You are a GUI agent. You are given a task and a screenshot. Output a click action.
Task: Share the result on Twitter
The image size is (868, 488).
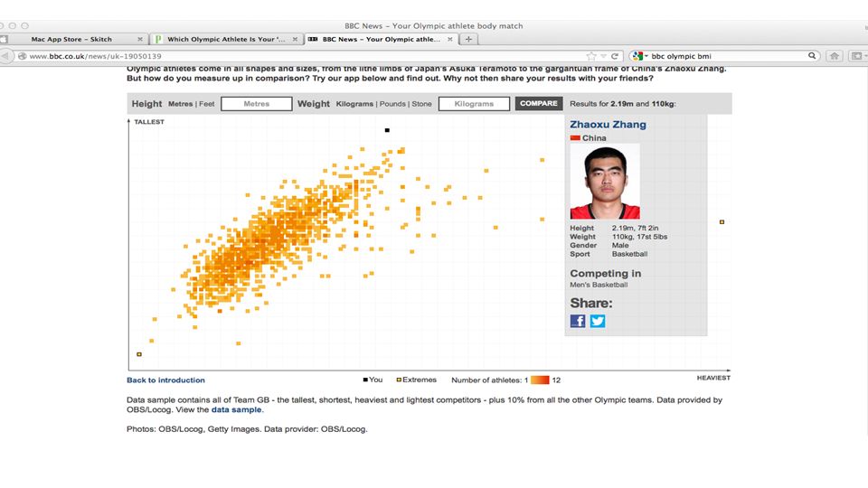[598, 321]
